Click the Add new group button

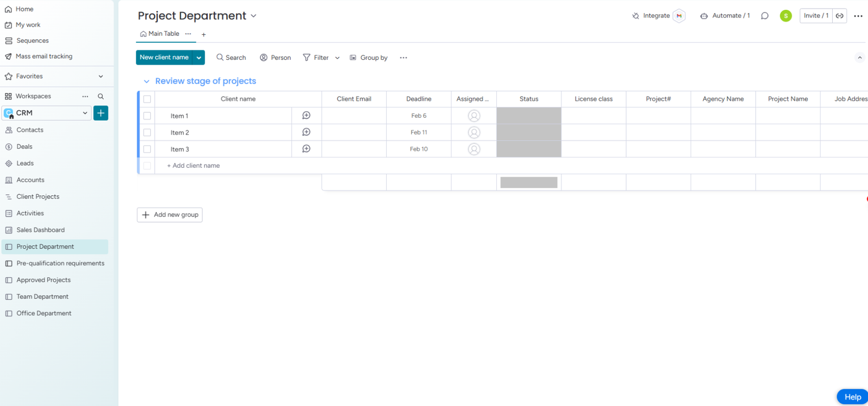170,215
